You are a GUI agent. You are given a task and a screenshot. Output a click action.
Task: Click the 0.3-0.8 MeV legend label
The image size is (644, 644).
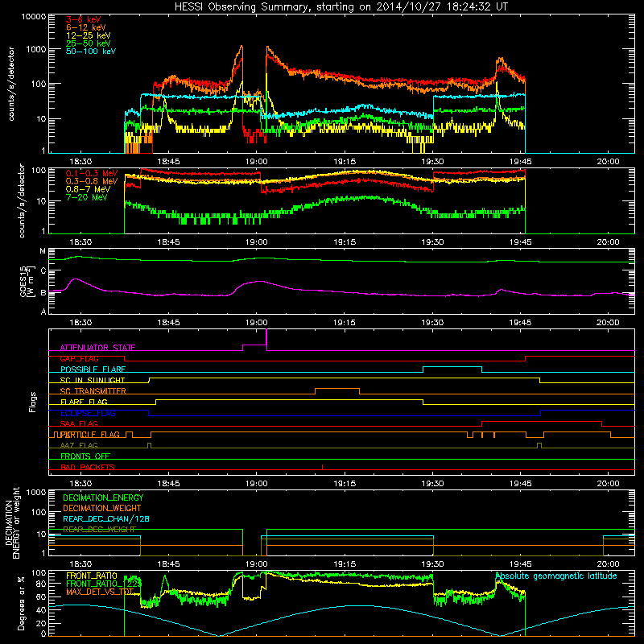(x=92, y=182)
